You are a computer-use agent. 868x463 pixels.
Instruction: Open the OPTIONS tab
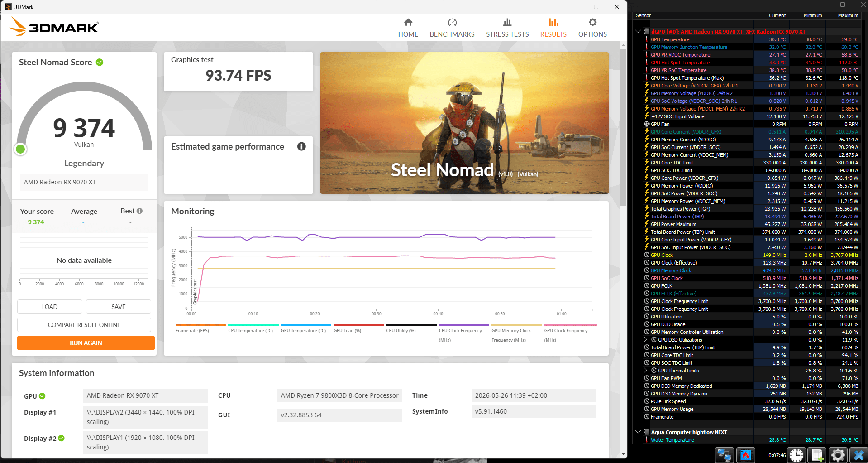tap(592, 28)
